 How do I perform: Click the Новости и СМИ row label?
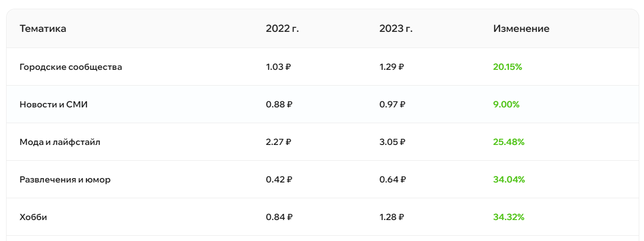coord(53,105)
